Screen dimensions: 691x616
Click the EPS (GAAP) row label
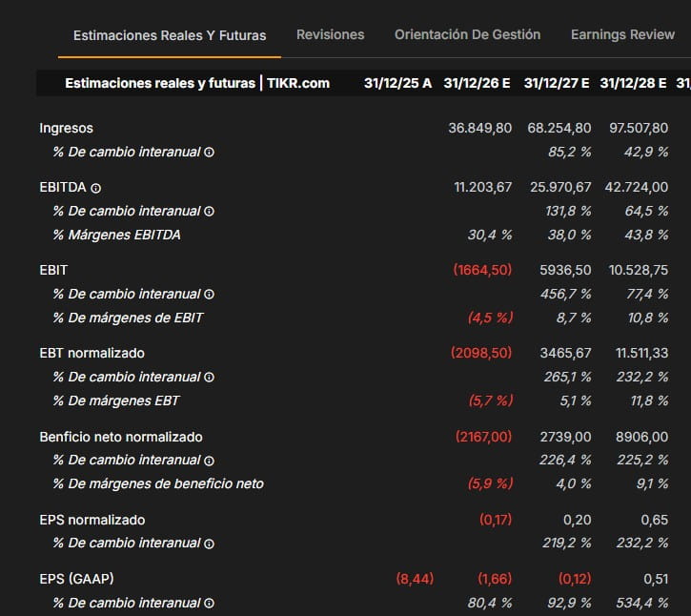(76, 579)
